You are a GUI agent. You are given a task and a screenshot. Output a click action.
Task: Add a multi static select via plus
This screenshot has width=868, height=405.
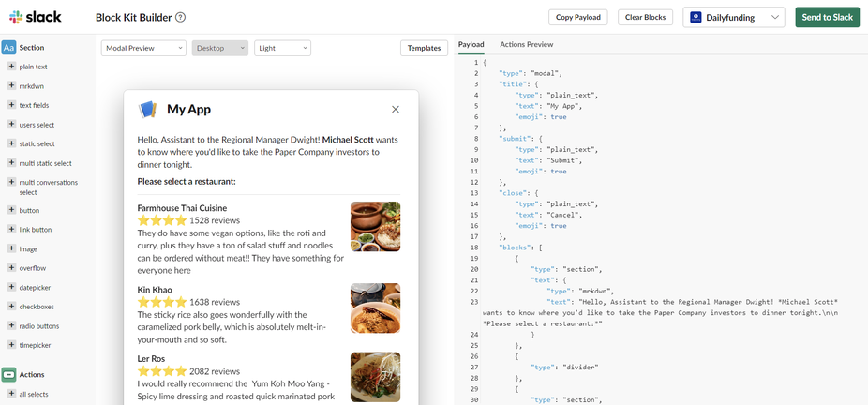[11, 163]
